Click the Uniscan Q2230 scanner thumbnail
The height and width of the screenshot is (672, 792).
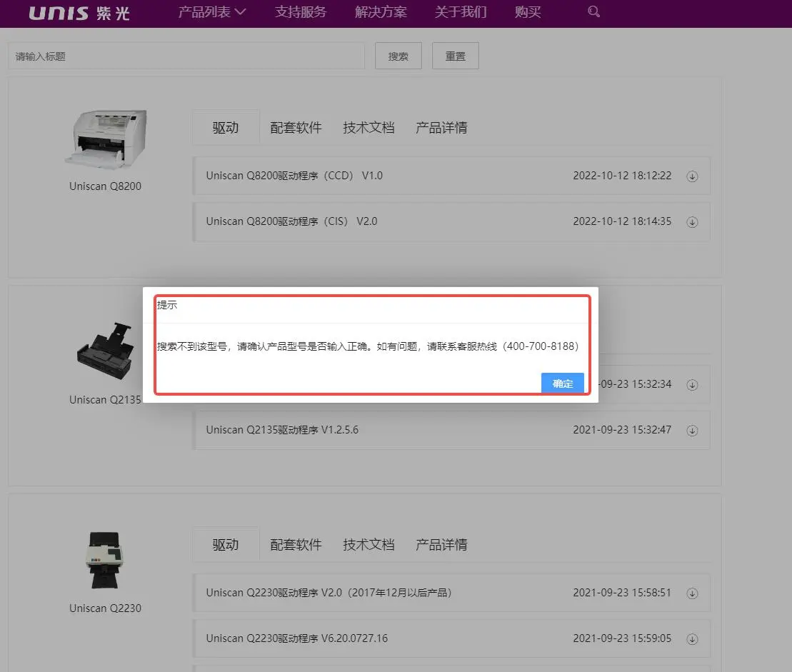tap(105, 561)
